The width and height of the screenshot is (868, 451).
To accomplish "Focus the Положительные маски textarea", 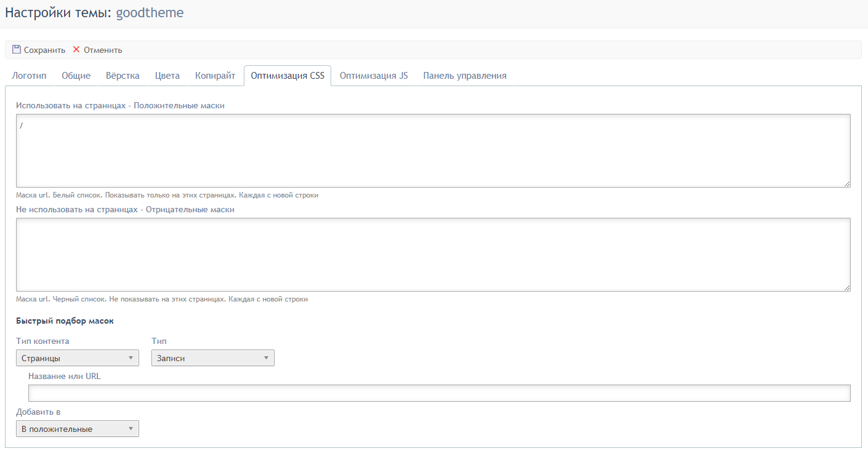I will [x=433, y=151].
